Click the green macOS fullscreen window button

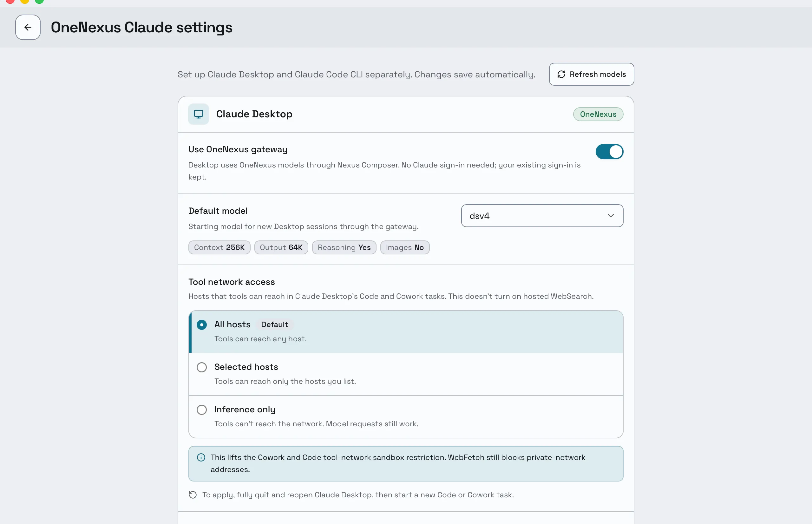click(x=39, y=1)
